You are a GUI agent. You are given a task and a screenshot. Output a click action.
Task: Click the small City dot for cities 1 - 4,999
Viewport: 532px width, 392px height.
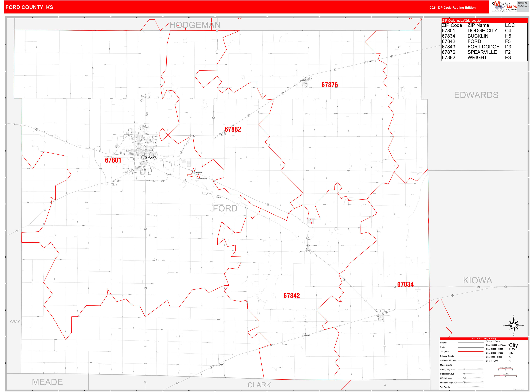coord(508,361)
